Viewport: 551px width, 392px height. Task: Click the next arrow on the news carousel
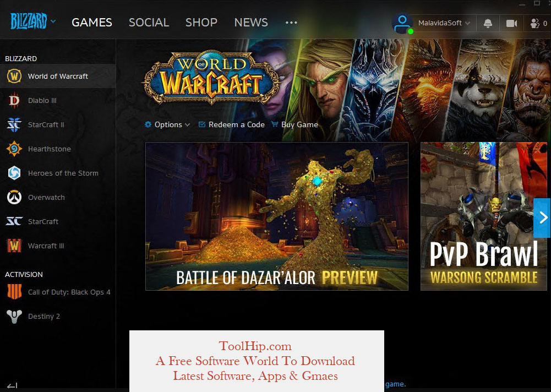[x=542, y=217]
